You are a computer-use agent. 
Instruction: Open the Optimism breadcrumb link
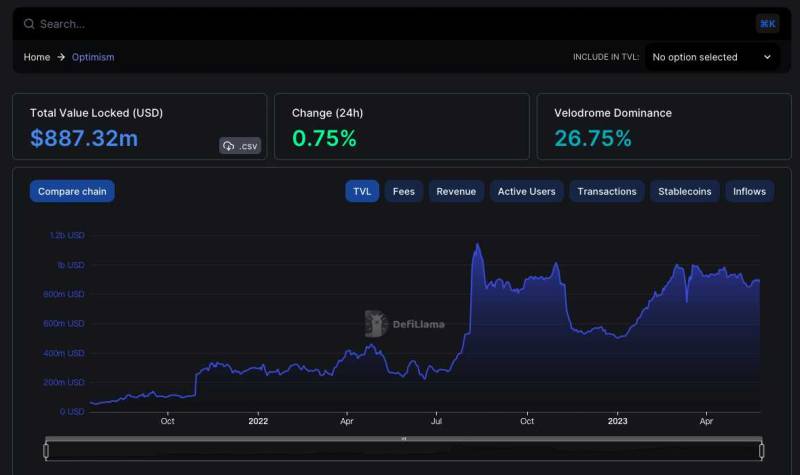click(x=93, y=57)
